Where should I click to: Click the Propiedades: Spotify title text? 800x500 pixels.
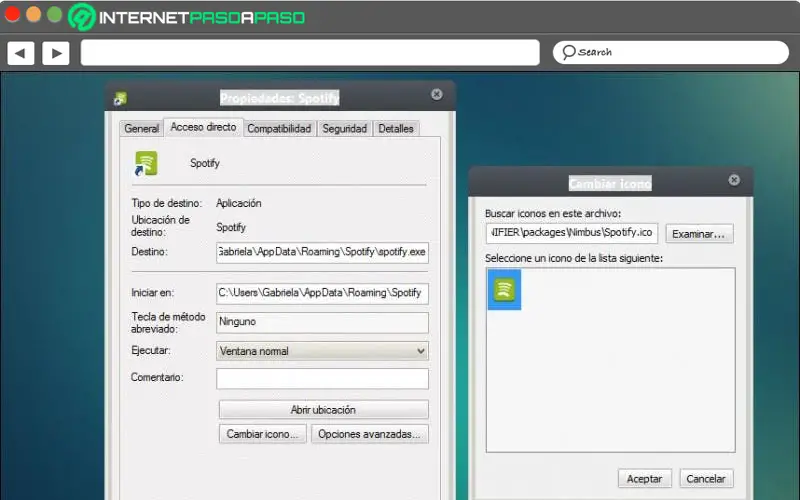tap(280, 97)
